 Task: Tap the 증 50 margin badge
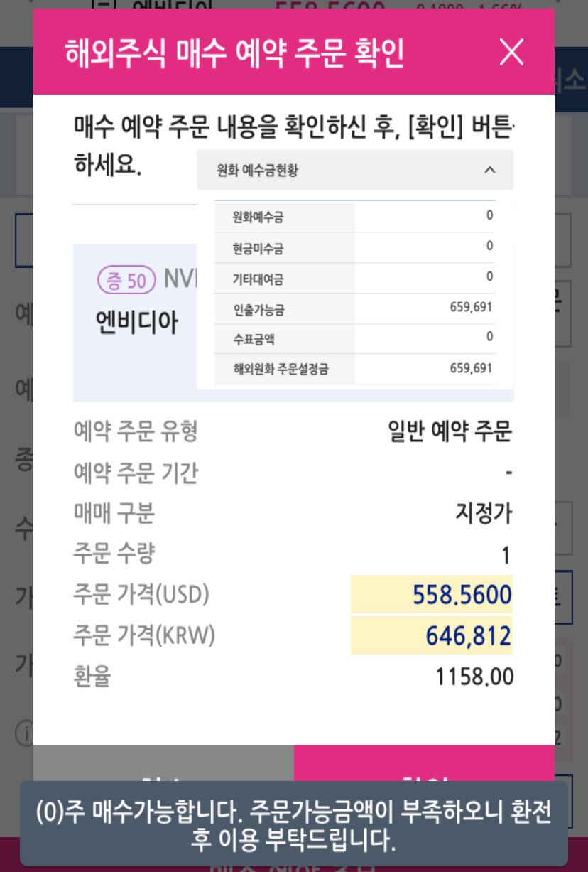click(x=126, y=281)
